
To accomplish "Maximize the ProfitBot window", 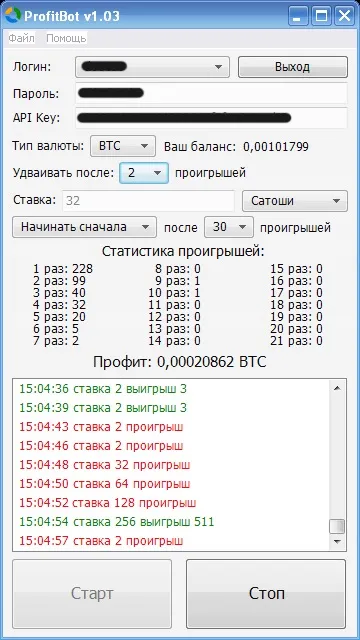I will coord(322,16).
